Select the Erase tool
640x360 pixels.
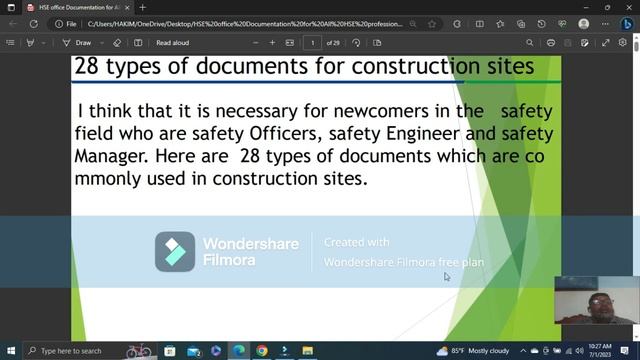point(117,42)
